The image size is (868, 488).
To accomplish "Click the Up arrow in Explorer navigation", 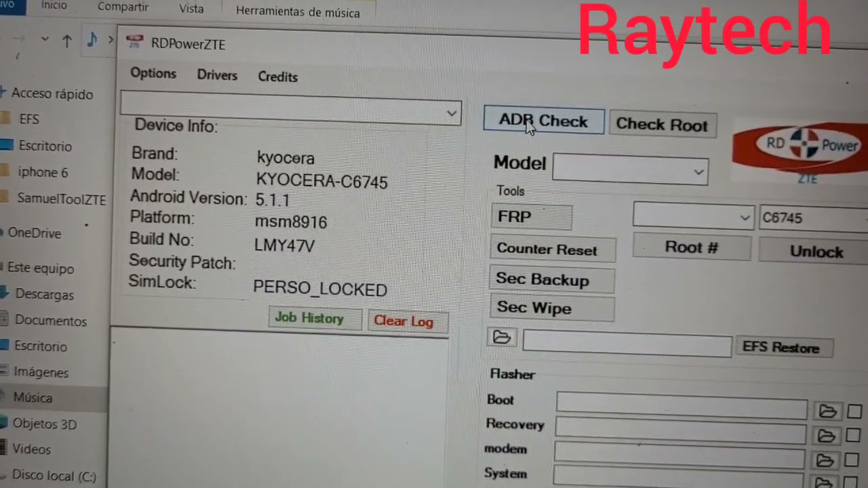I will [x=66, y=41].
